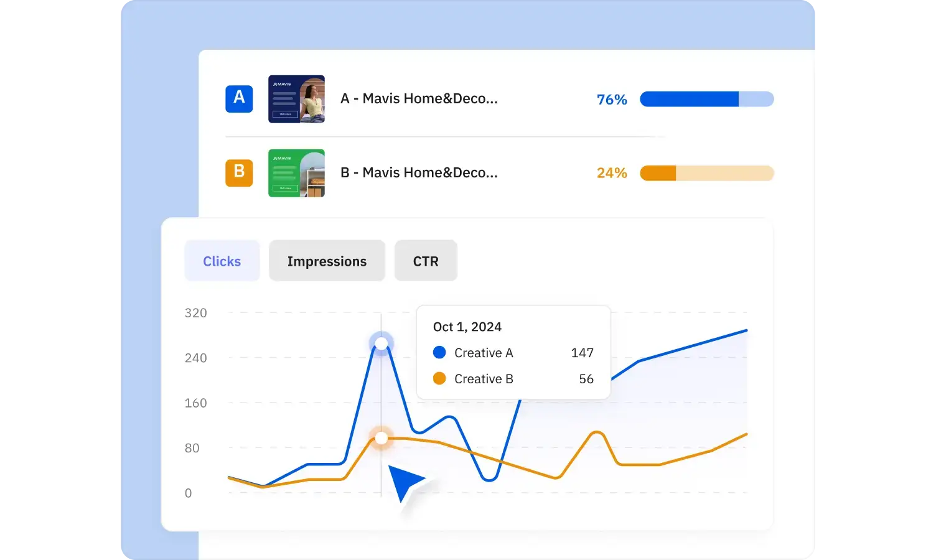Switch to the Impressions tab
Viewport: 936px width, 560px height.
click(327, 261)
